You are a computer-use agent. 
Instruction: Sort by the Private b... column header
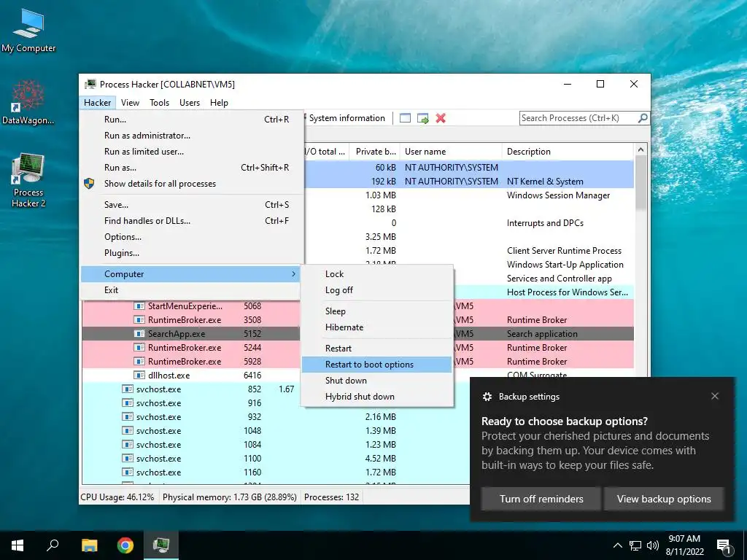click(x=374, y=152)
